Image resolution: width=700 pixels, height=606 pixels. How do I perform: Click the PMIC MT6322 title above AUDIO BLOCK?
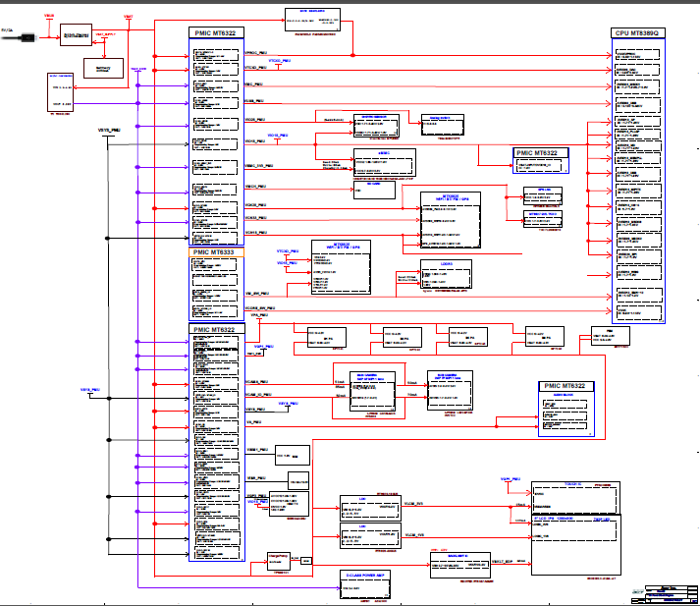tap(565, 386)
